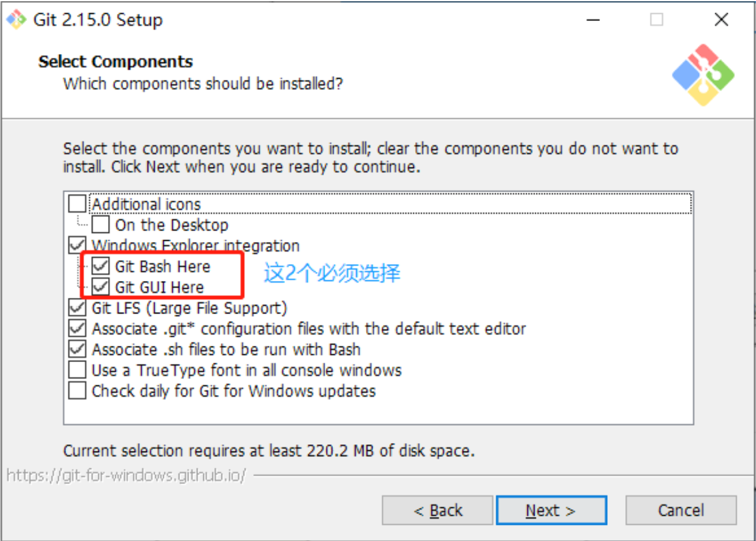
Task: Close the Git Setup window
Action: [x=721, y=20]
